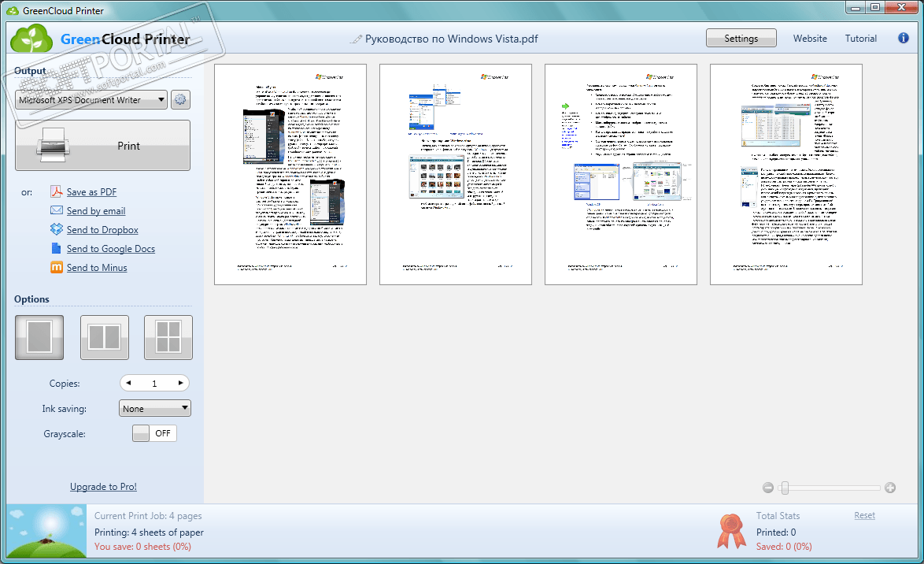Select third page preview thumbnail
Viewport: 924px width, 564px height.
621,175
